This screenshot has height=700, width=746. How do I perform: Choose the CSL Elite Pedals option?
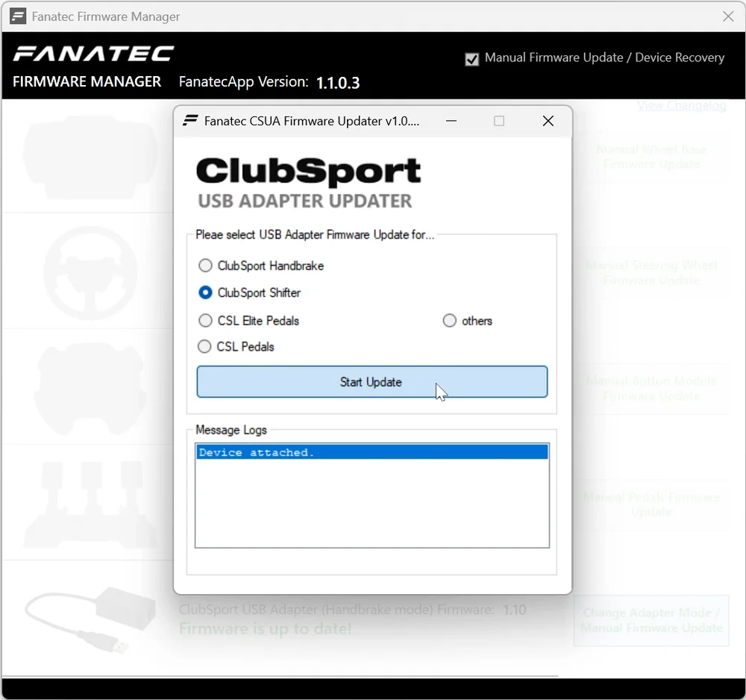(205, 321)
